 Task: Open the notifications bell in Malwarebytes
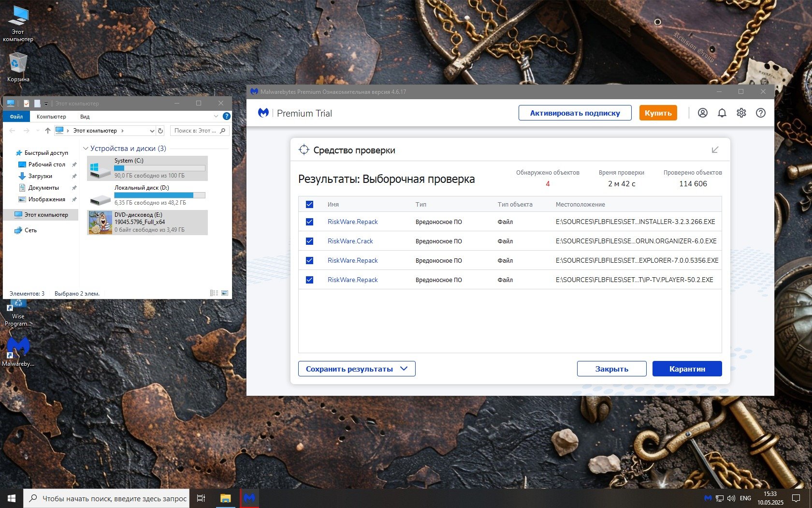[722, 113]
